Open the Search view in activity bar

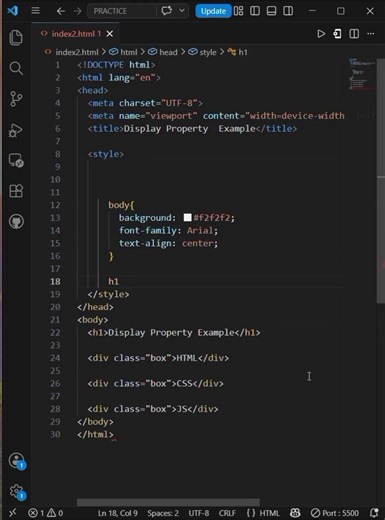[16, 68]
